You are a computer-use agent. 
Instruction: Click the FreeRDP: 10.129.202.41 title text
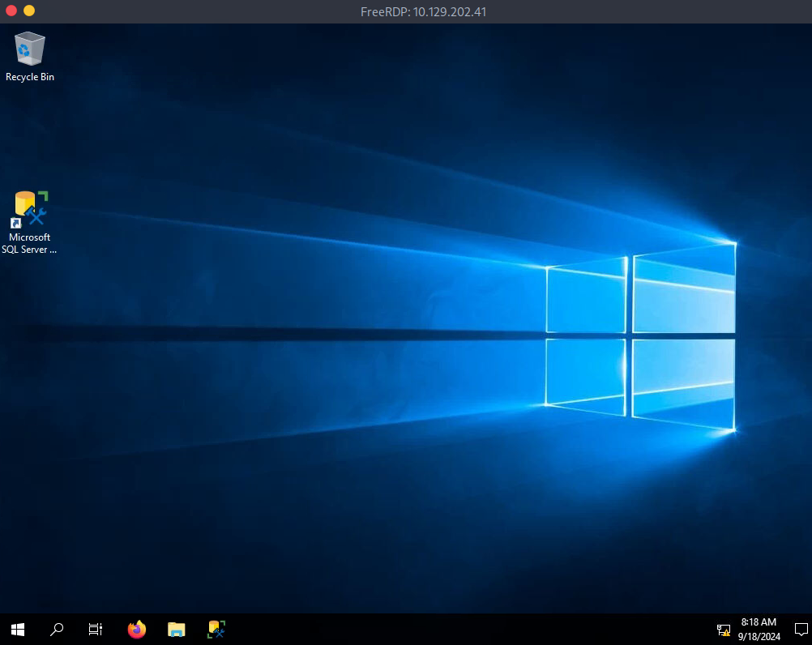pos(423,11)
